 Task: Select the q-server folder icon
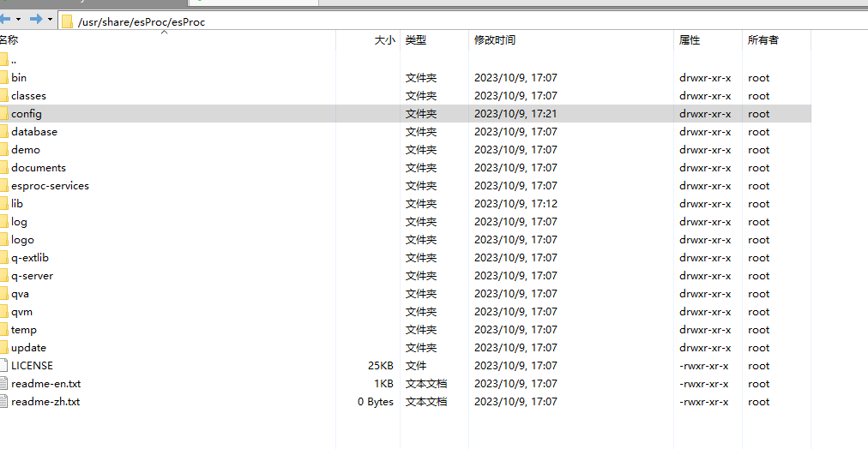tap(4, 275)
